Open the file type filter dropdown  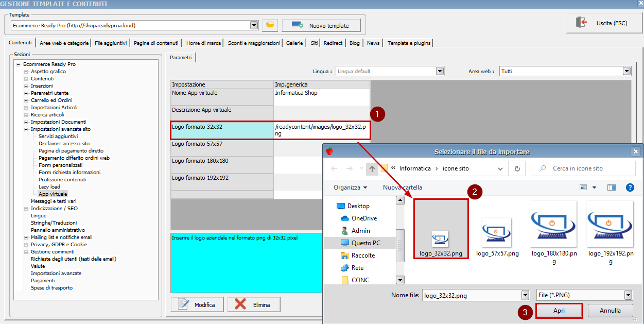click(628, 295)
